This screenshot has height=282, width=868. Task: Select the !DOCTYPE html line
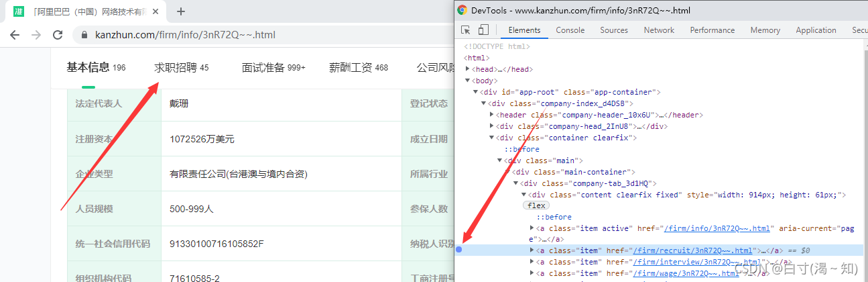coord(497,46)
